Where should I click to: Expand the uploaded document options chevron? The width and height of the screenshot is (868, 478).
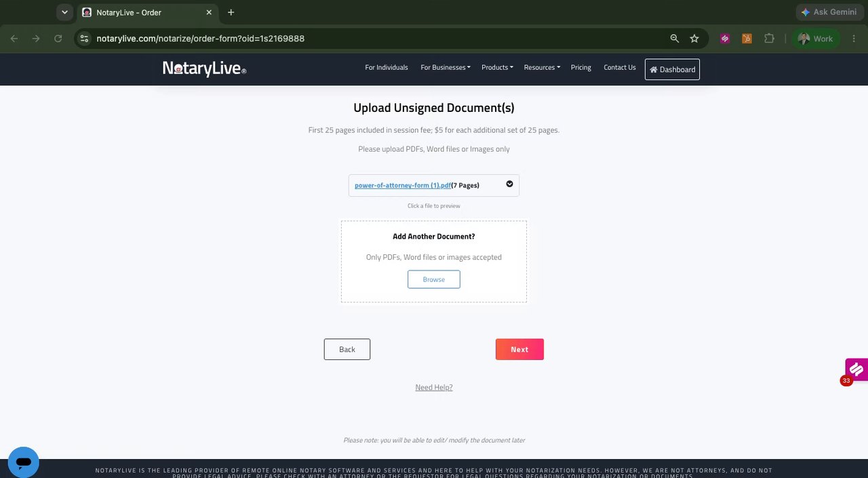pos(509,184)
